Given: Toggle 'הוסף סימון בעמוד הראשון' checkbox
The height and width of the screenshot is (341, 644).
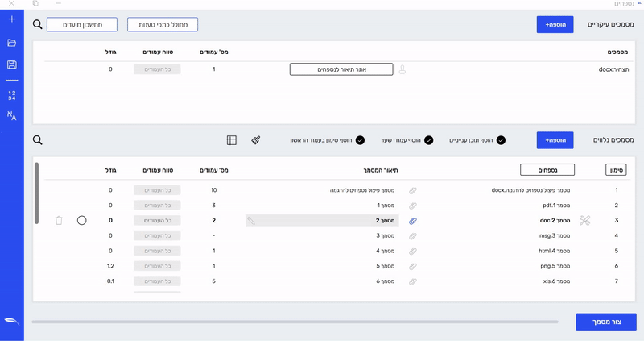Looking at the screenshot, I should [x=359, y=140].
